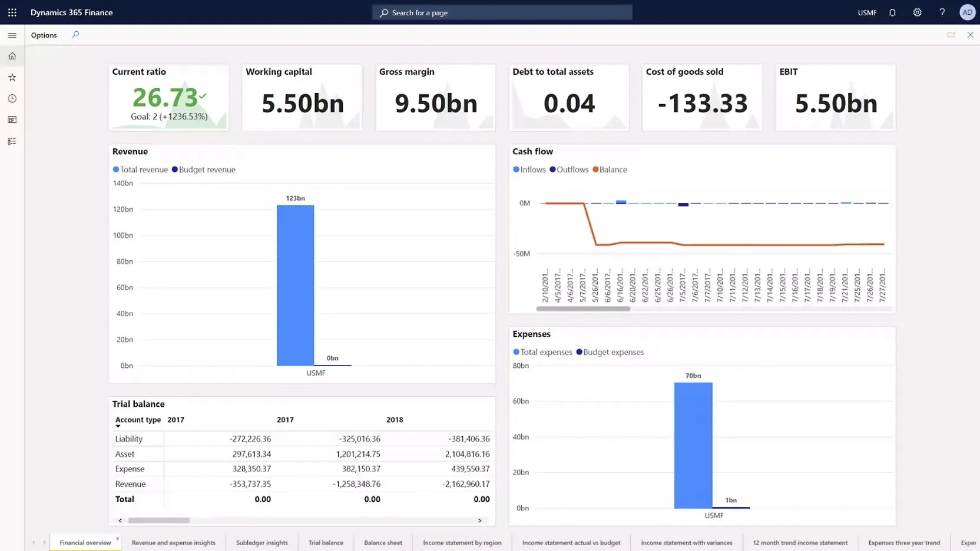
Task: Open the app launcher waffle icon
Action: pyautogui.click(x=12, y=12)
